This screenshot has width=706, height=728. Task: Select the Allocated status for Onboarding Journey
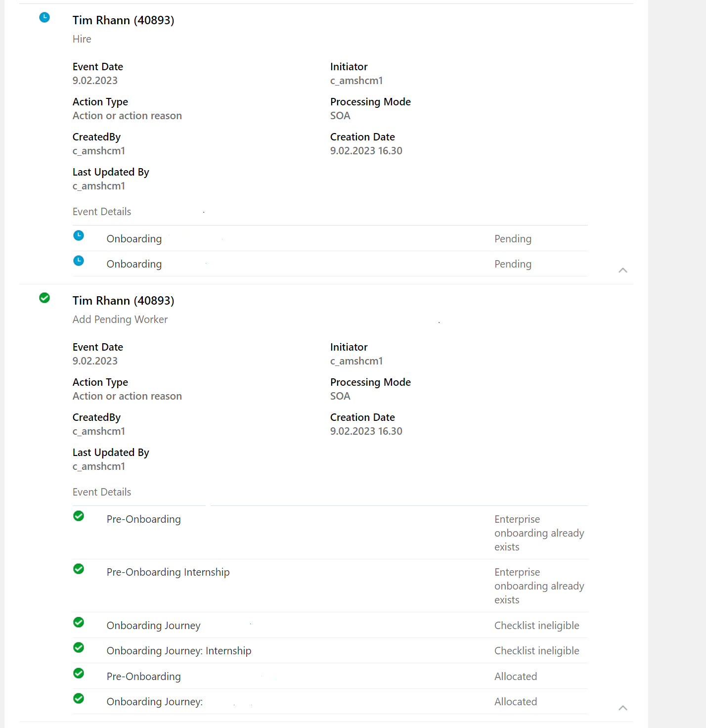point(516,701)
